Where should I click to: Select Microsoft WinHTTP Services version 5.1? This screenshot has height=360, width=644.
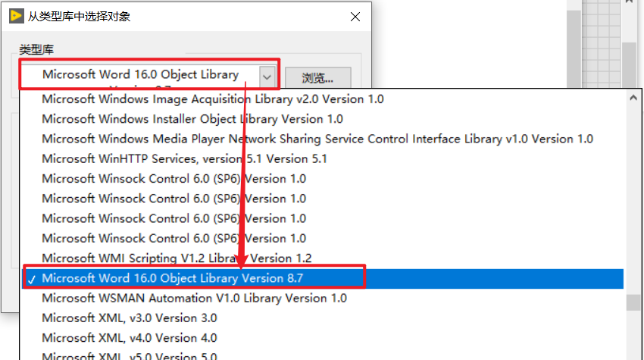(184, 158)
